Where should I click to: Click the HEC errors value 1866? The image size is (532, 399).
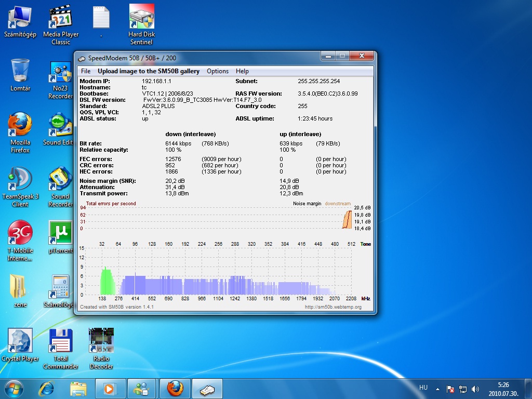tap(171, 171)
